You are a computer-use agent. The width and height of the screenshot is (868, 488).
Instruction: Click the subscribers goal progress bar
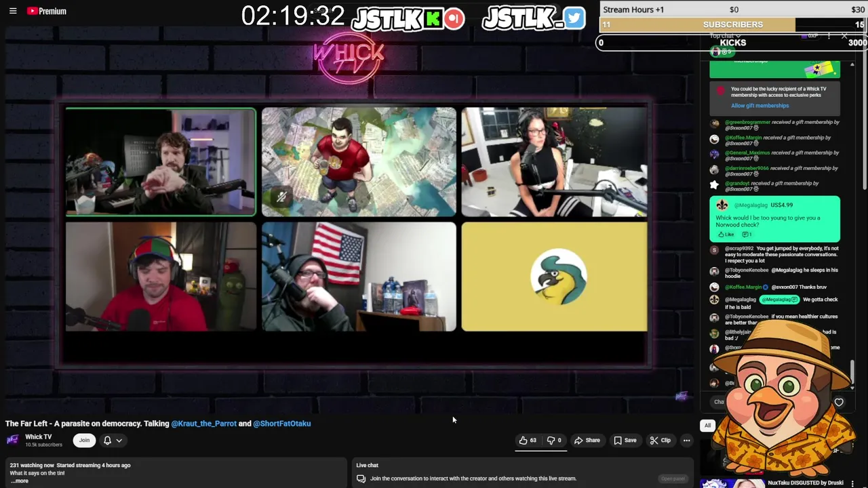click(733, 24)
